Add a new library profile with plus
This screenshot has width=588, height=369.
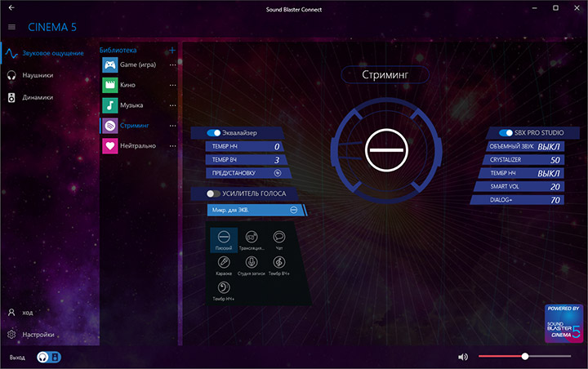point(172,50)
